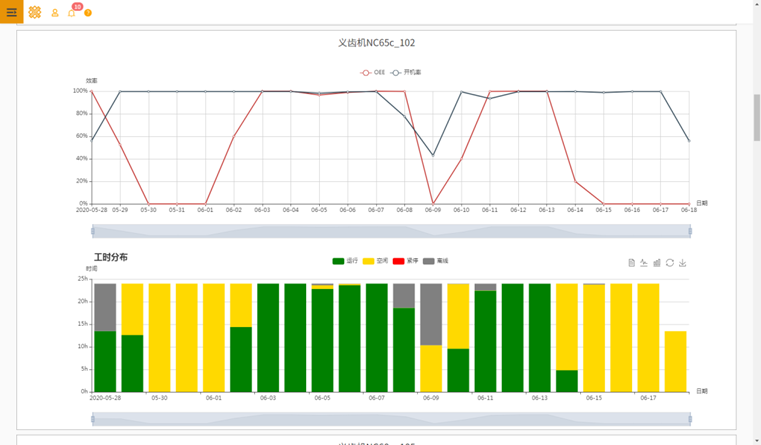This screenshot has height=445, width=761.
Task: Toggle 紧停 red legend item
Action: click(405, 261)
